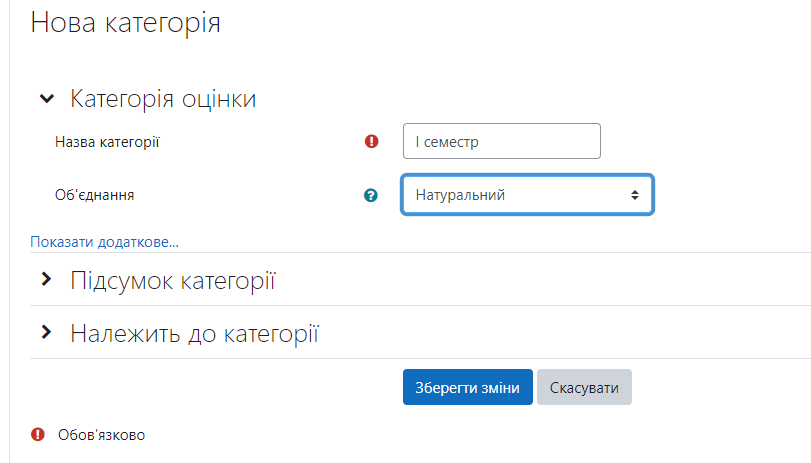Image resolution: width=811 pixels, height=463 pixels.
Task: Click the Підсумок категорії heading
Action: pos(173,281)
